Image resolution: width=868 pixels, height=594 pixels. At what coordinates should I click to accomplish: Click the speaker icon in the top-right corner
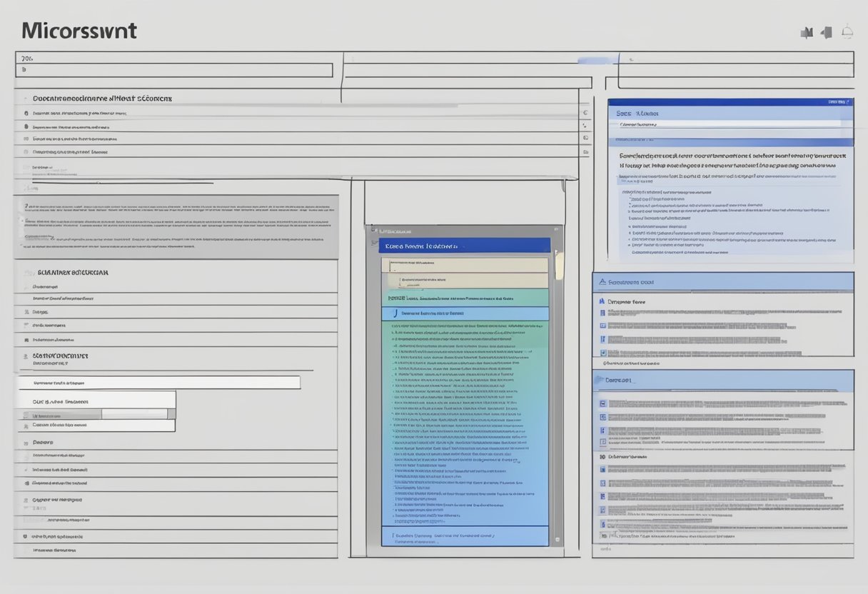pos(827,32)
